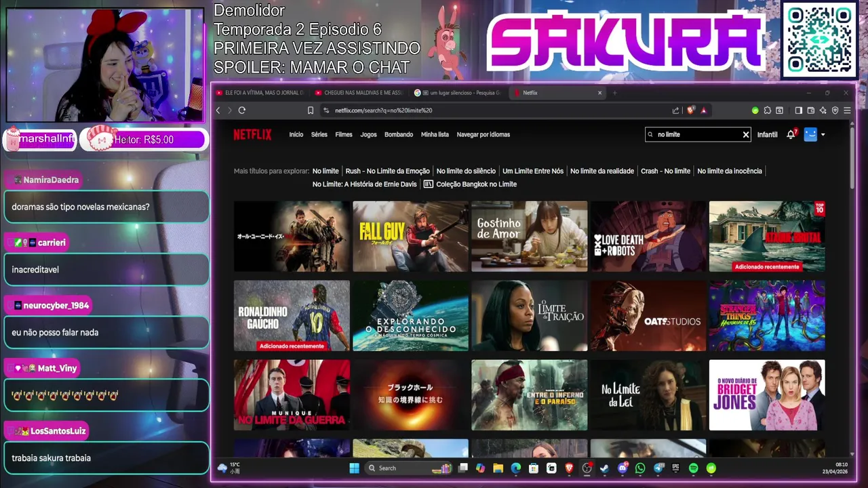Screen dimensions: 868x488
Task: Open the Bombando menu item
Action: (x=399, y=134)
